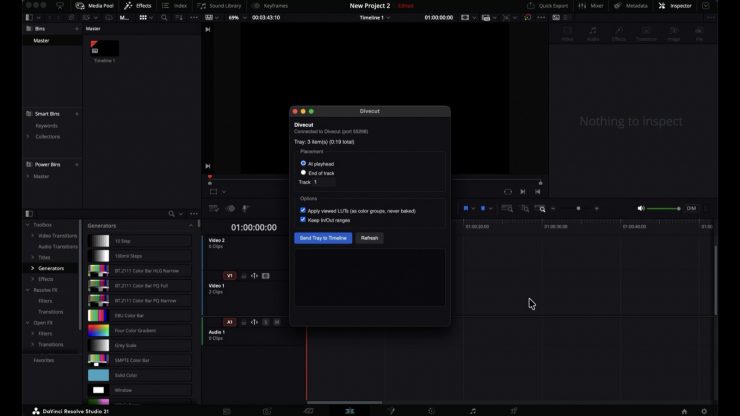740x416 pixels.
Task: Click the effects library search icon
Action: coord(171,214)
